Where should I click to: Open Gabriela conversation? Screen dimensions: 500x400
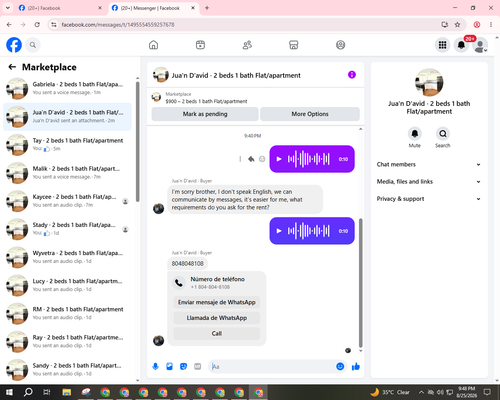67,89
